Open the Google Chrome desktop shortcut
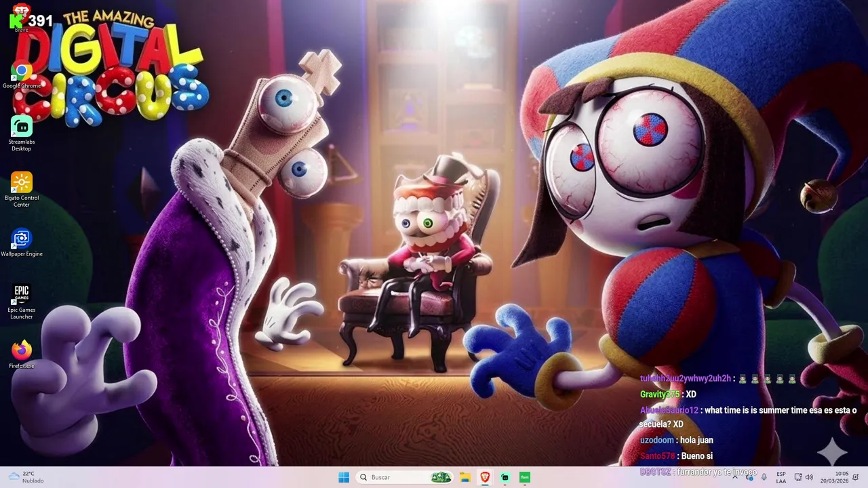The width and height of the screenshot is (868, 488). (x=22, y=75)
